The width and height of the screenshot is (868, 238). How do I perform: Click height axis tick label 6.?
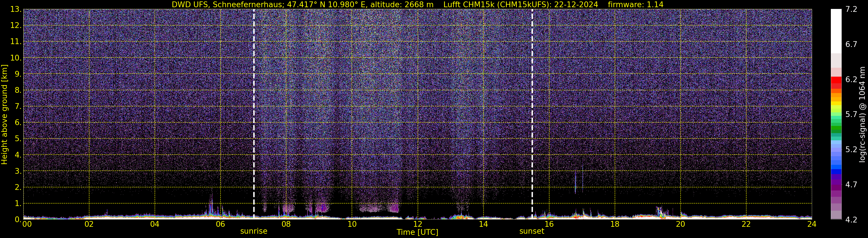tap(18, 123)
